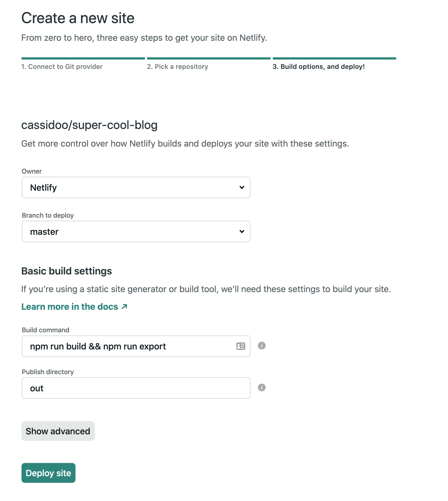Click the Show advanced button
448x501 pixels.
(58, 431)
